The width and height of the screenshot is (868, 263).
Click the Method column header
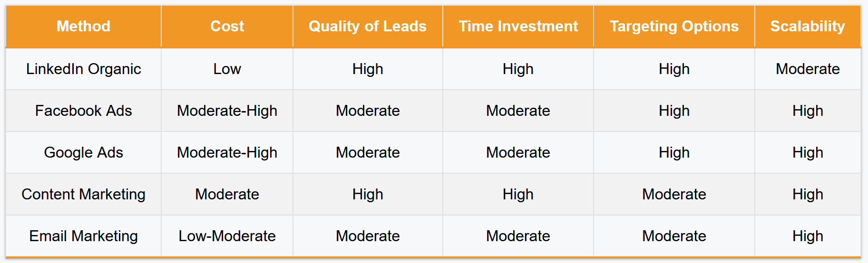83,26
